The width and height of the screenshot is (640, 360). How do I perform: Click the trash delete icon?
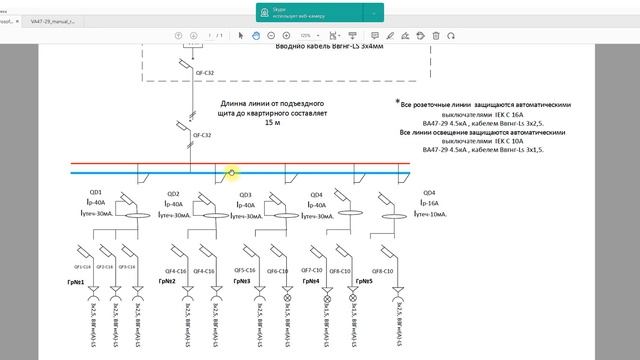pos(436,36)
